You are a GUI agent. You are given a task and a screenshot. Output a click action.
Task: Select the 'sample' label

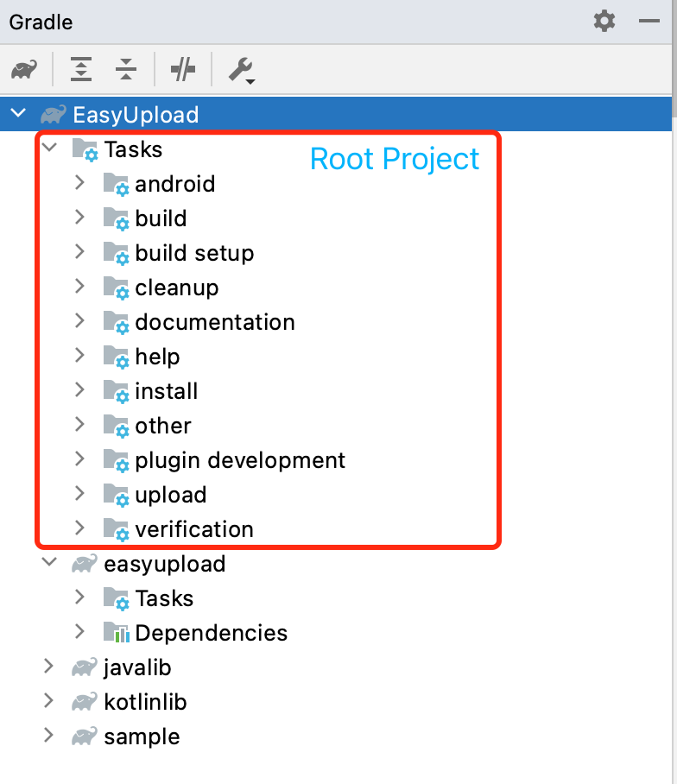click(142, 737)
